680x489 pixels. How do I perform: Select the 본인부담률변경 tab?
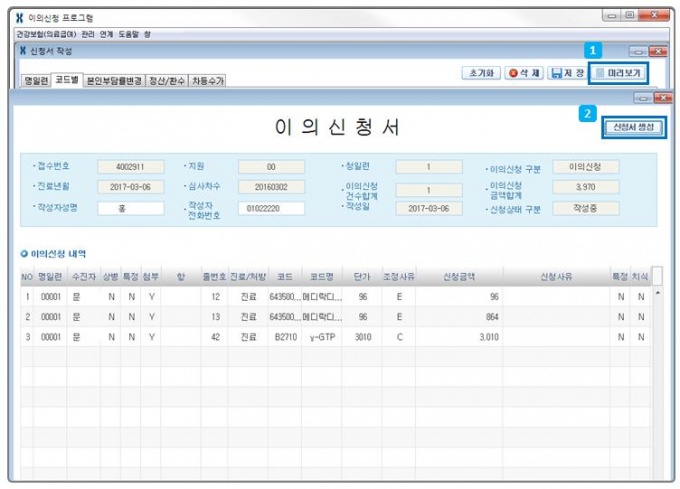pyautogui.click(x=113, y=80)
